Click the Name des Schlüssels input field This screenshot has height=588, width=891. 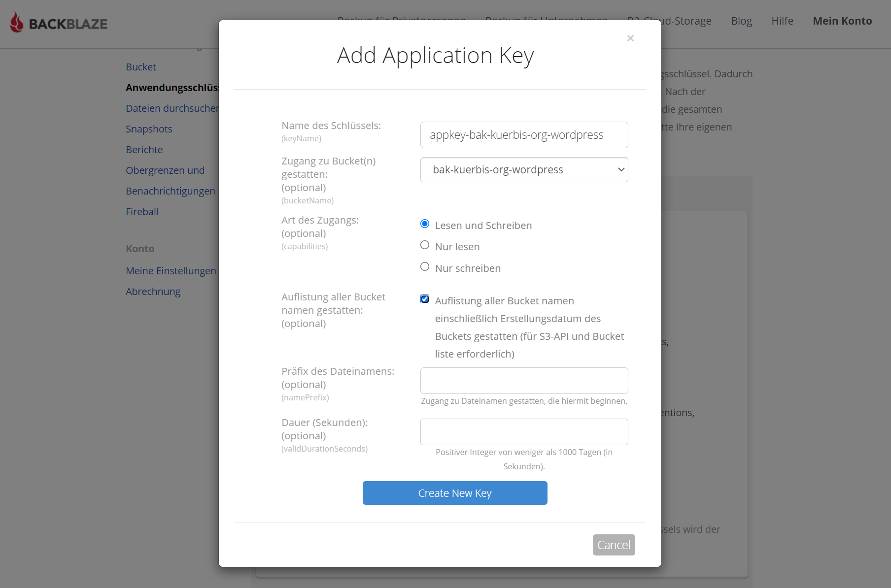[x=524, y=135]
